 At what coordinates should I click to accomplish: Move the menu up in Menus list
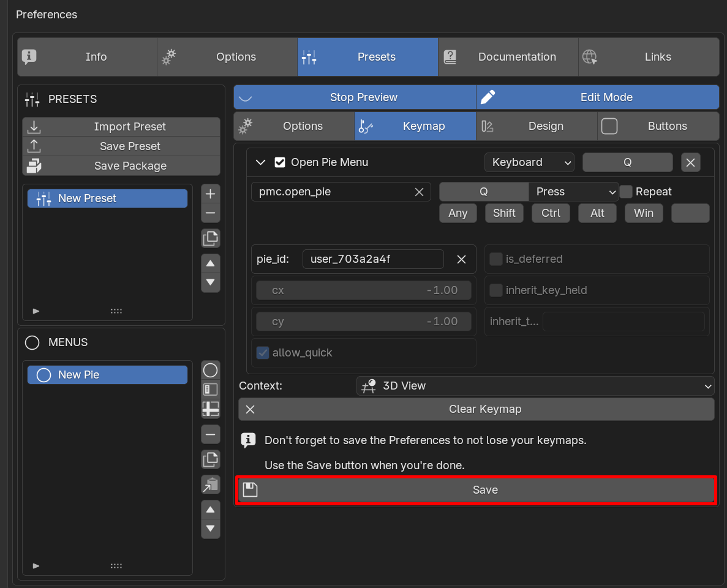click(x=210, y=510)
